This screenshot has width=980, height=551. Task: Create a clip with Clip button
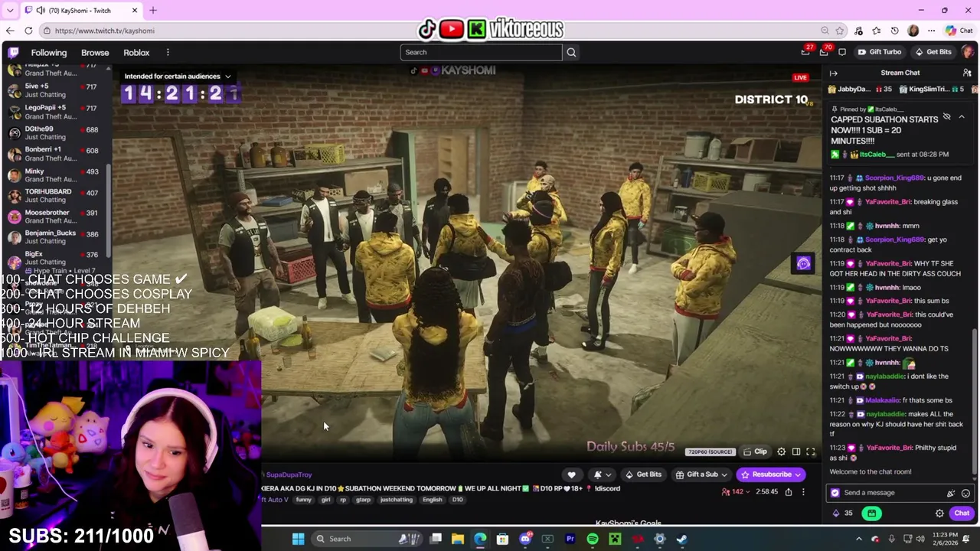[754, 452]
